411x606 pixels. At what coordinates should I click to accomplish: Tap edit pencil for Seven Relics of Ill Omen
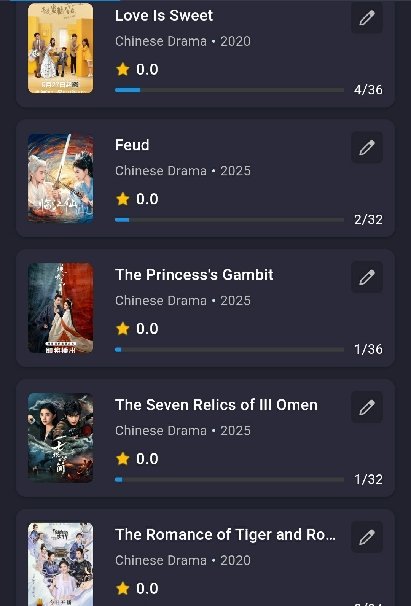[367, 407]
